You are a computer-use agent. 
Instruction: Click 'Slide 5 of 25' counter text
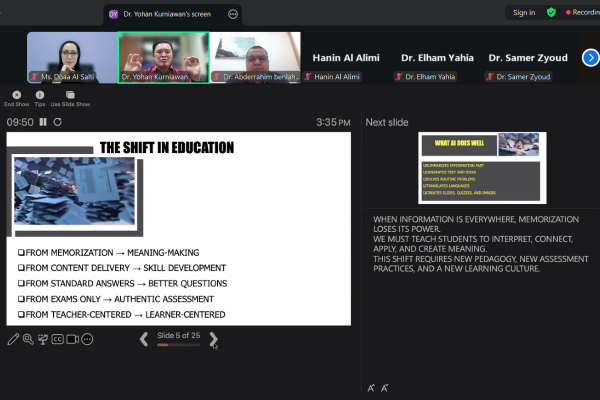click(x=179, y=335)
